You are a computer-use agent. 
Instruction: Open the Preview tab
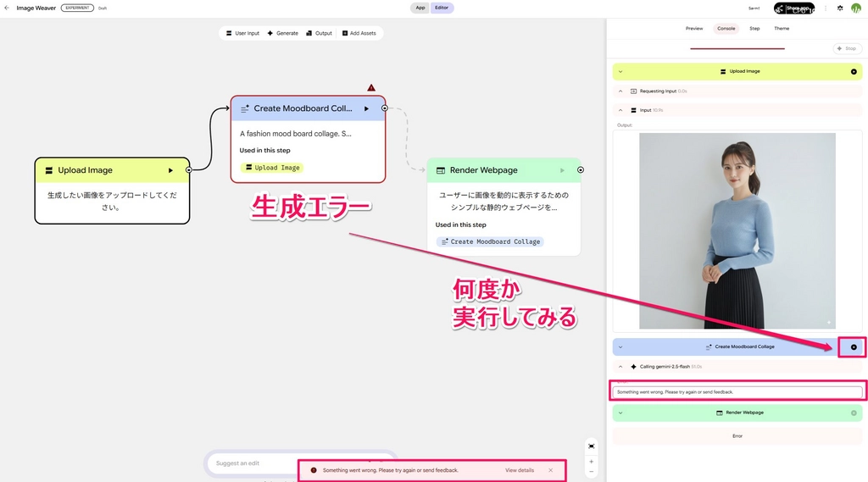[694, 29]
